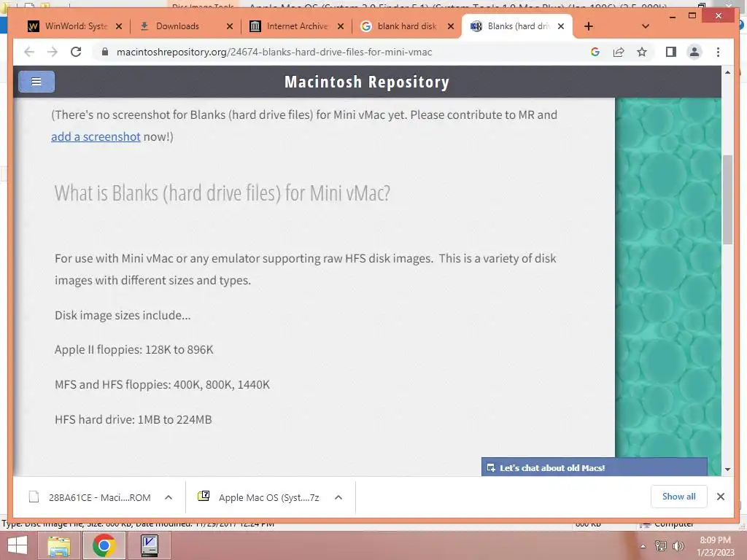Open Chrome three-dot options menu
Image resolution: width=747 pixels, height=560 pixels.
pos(718,52)
